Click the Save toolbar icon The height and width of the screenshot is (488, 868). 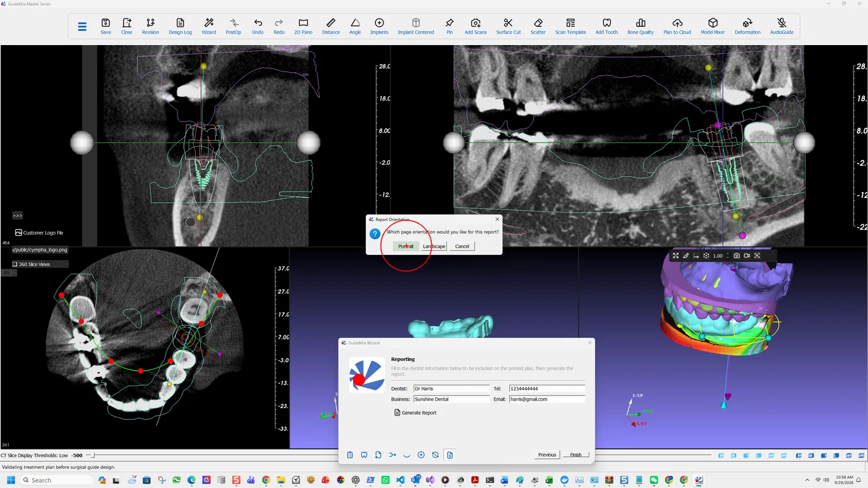(106, 26)
